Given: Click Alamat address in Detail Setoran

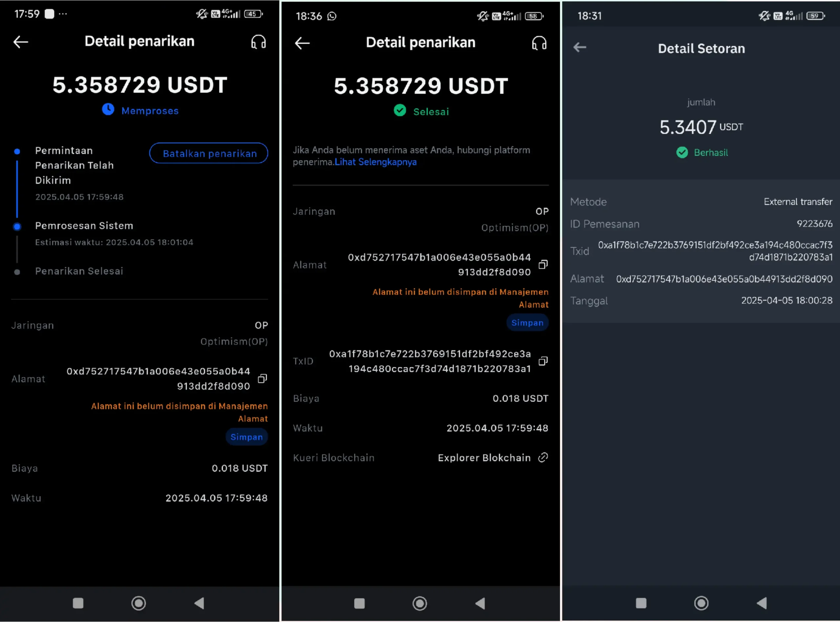Looking at the screenshot, I should pos(724,279).
